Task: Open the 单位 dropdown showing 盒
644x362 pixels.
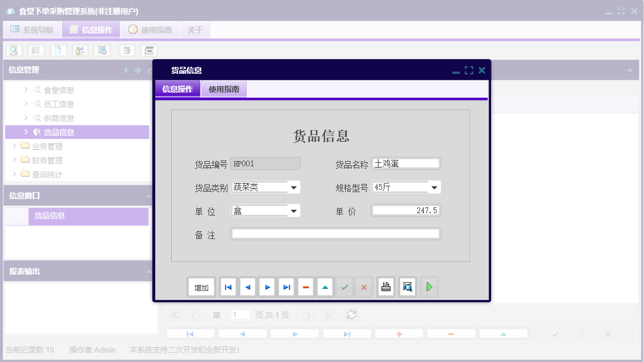Action: (293, 210)
